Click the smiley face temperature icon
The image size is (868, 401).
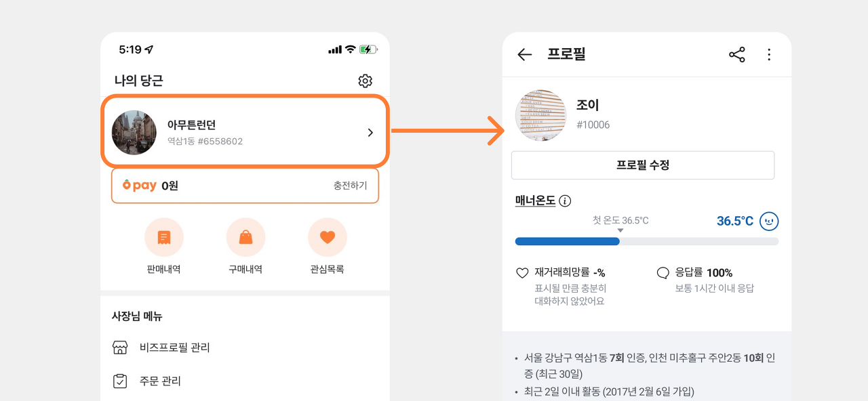coord(769,221)
